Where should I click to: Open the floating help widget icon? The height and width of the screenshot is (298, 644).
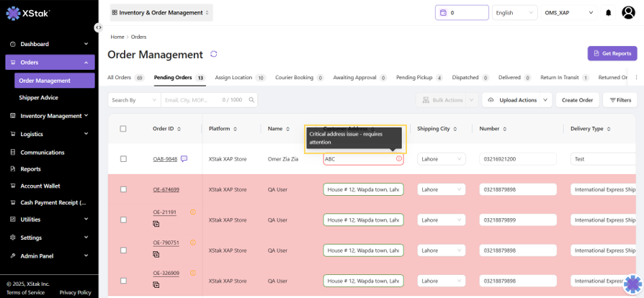(x=632, y=284)
